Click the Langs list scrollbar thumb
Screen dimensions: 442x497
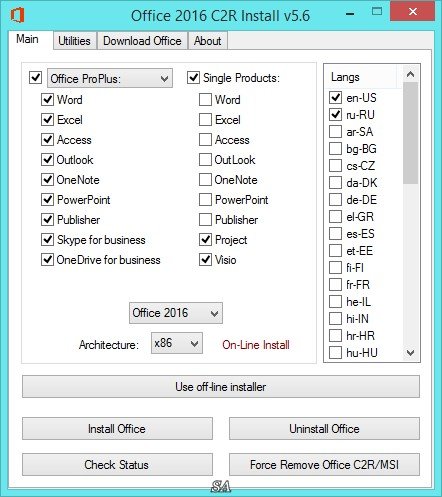[410, 133]
